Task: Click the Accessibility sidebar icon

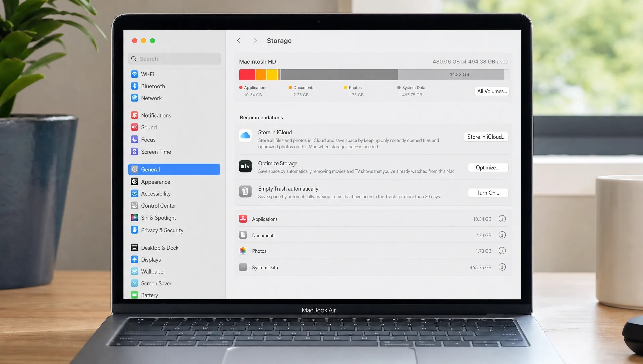Action: [134, 194]
